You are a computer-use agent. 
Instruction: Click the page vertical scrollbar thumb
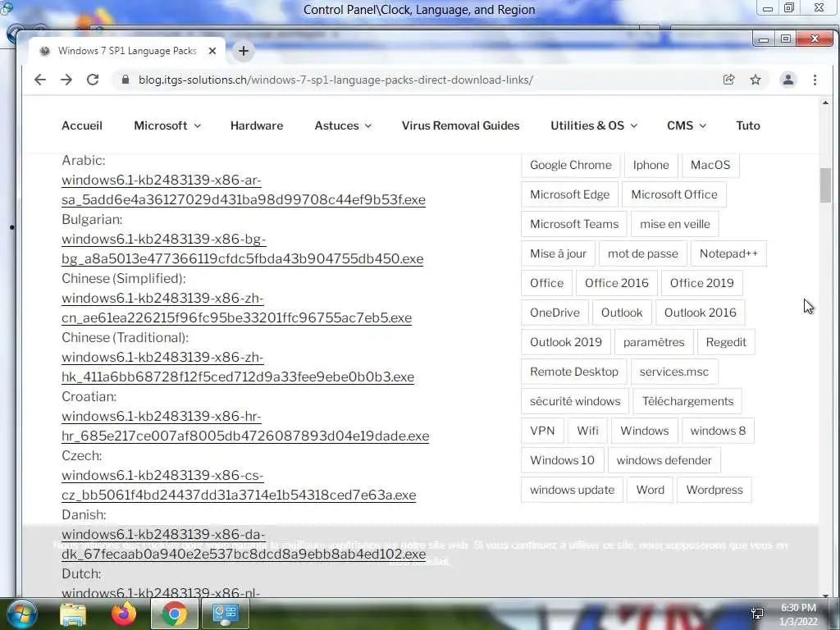[x=825, y=185]
